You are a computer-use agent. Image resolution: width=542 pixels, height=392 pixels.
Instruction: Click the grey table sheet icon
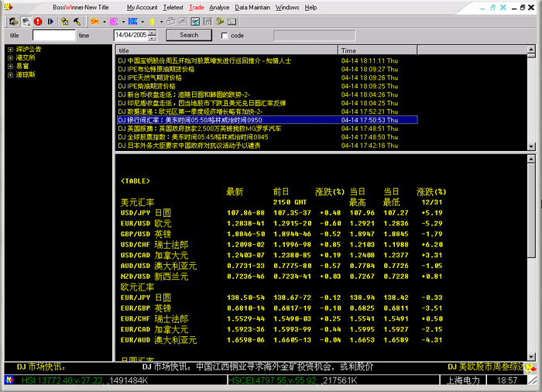pos(208,22)
